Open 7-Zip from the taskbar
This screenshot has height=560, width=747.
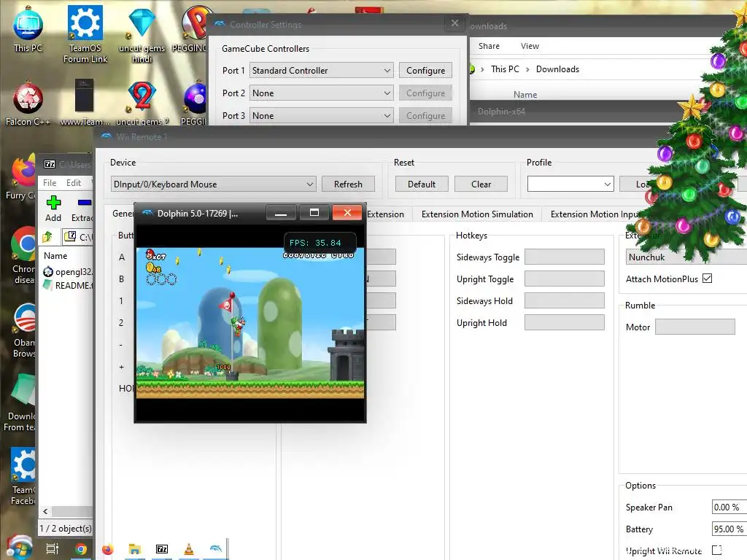pyautogui.click(x=162, y=550)
